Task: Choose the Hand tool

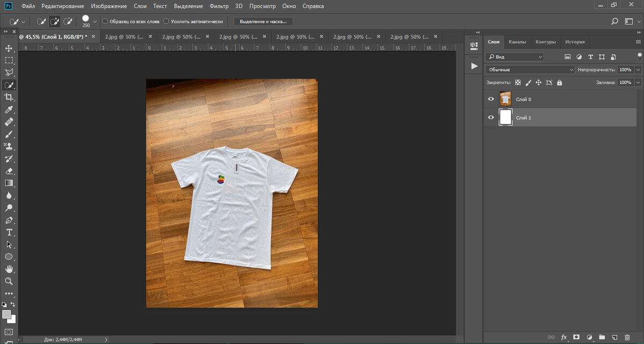Action: tap(9, 269)
